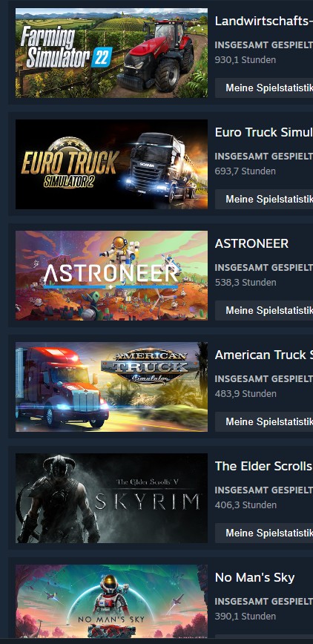313x644 pixels.
Task: Open the No Man's Sky banner
Action: click(x=111, y=601)
